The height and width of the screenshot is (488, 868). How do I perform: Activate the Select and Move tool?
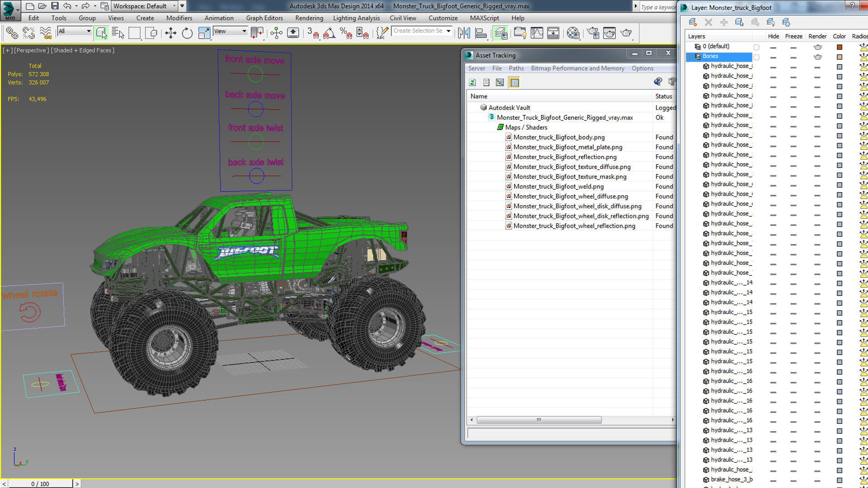click(x=170, y=33)
